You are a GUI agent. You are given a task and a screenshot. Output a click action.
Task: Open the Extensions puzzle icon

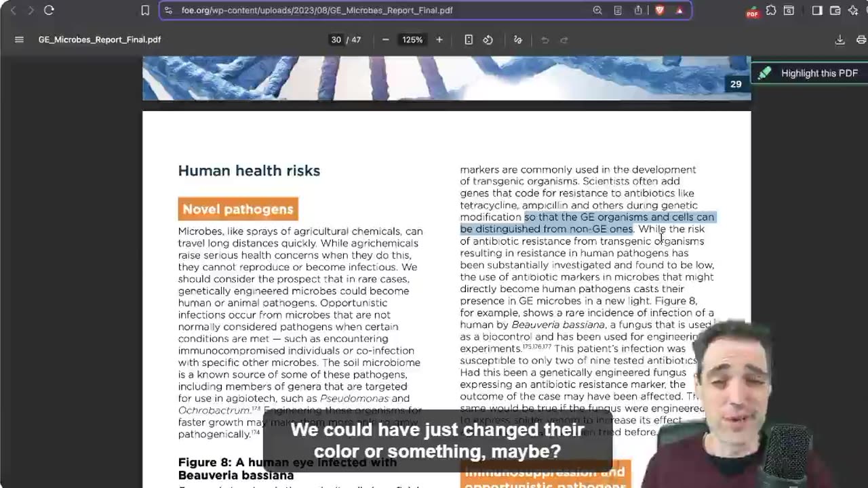pyautogui.click(x=771, y=10)
